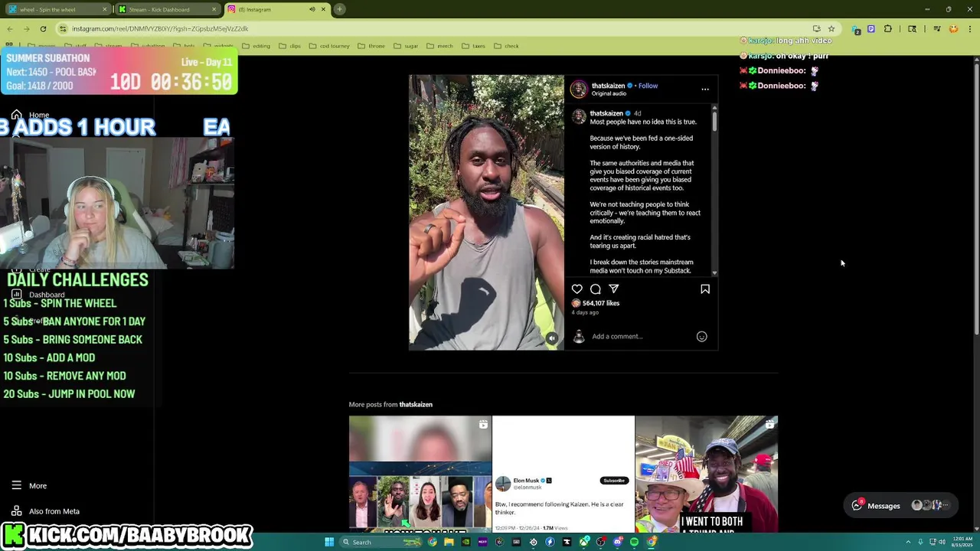Open the emoji picker in the comment box
980x551 pixels.
701,336
